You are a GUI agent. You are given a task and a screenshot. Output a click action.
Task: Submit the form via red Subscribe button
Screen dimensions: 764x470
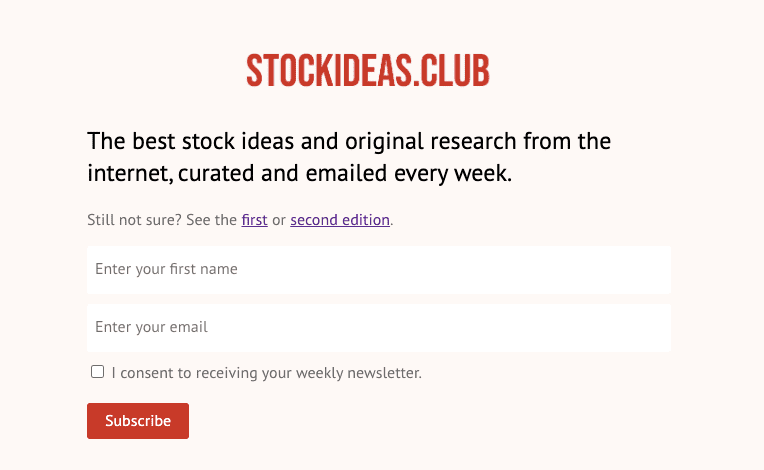(x=138, y=421)
